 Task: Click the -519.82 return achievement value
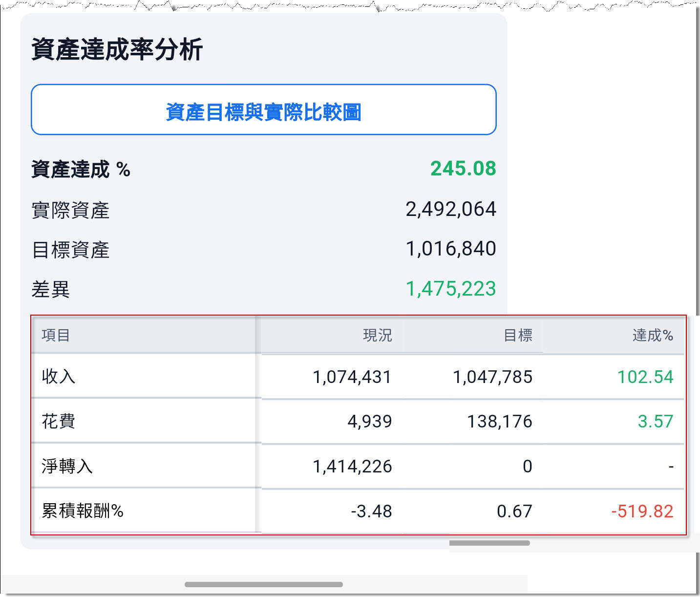[642, 512]
